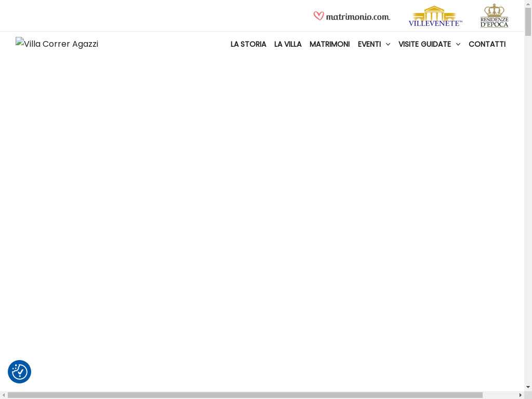Click the vertical scrollbar thumb
This screenshot has width=532, height=399.
[x=528, y=22]
